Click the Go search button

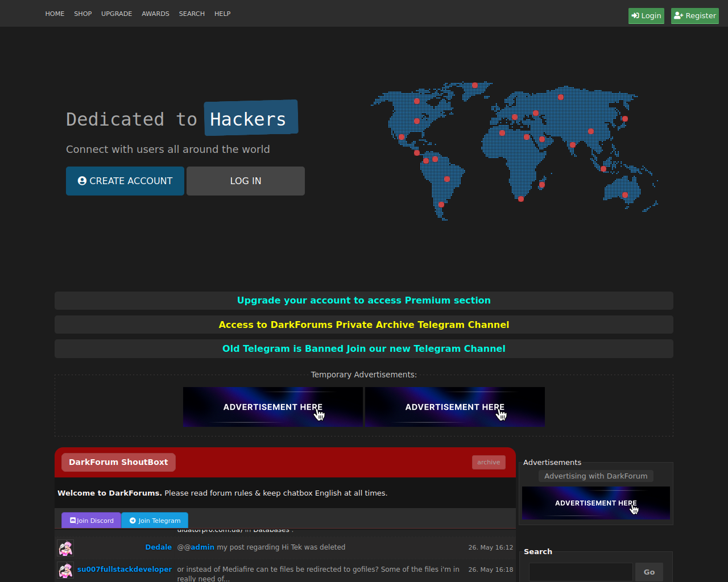tap(649, 572)
